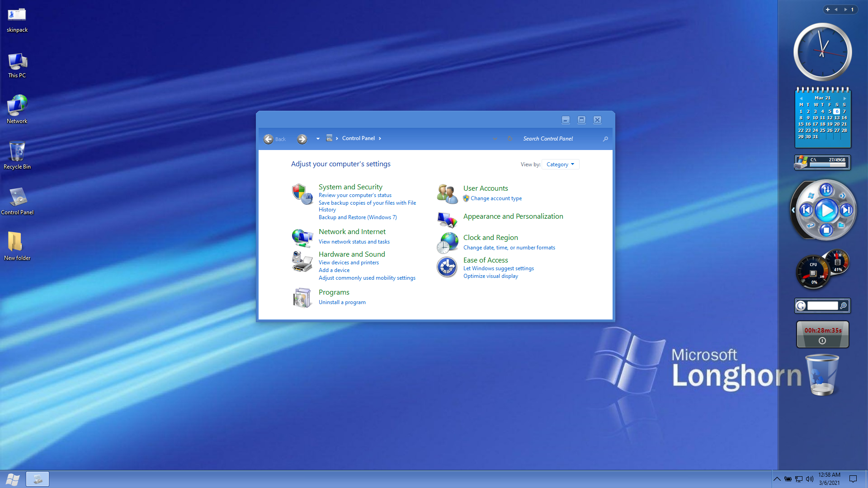Expand recent locations arrow beside Forward button
The height and width of the screenshot is (488, 868).
318,139
